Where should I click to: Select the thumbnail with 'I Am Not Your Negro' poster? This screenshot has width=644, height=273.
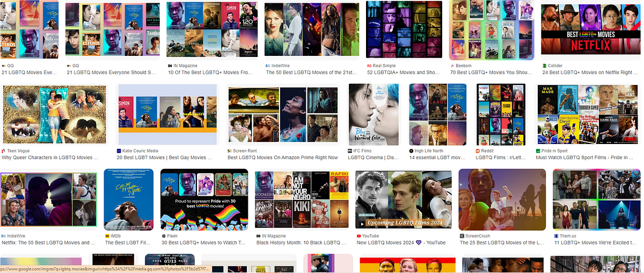click(302, 199)
